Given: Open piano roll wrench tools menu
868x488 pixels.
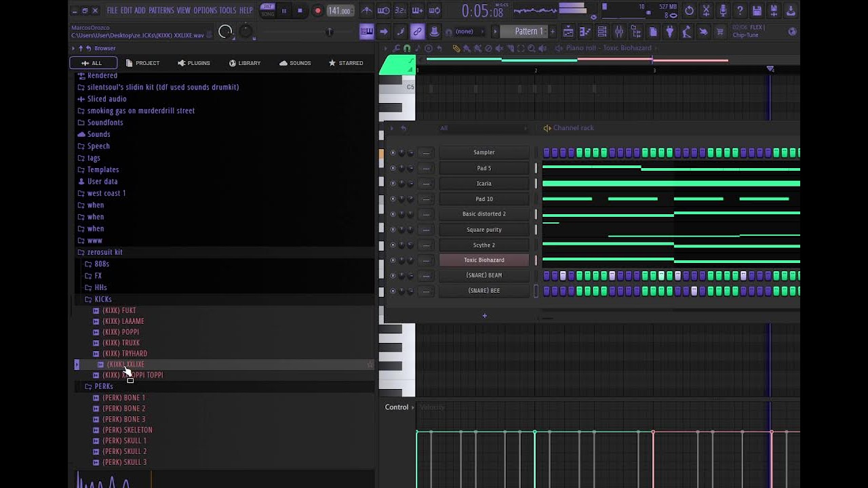Looking at the screenshot, I should 396,48.
